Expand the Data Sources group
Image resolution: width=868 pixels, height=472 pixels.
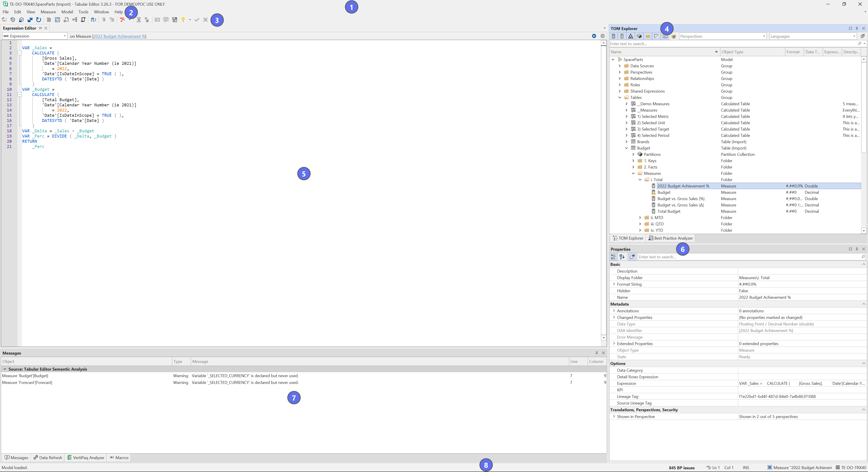coord(620,66)
